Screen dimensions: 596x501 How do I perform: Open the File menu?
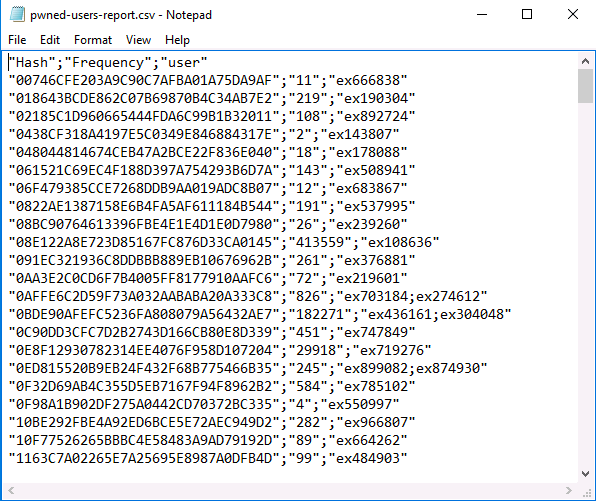tap(17, 40)
